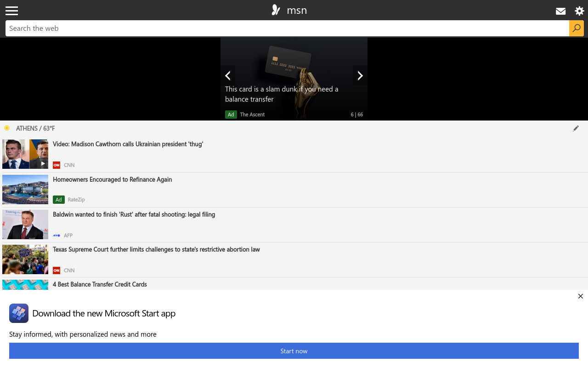Open the Baldwin photo thumbnail
The height and width of the screenshot is (368, 588).
pos(25,224)
